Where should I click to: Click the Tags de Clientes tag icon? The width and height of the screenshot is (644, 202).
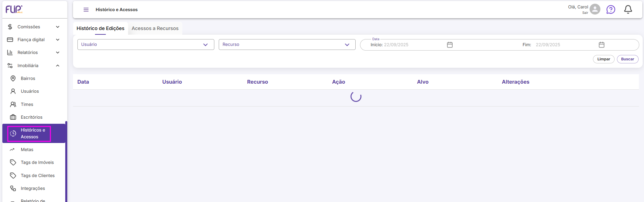pyautogui.click(x=13, y=176)
